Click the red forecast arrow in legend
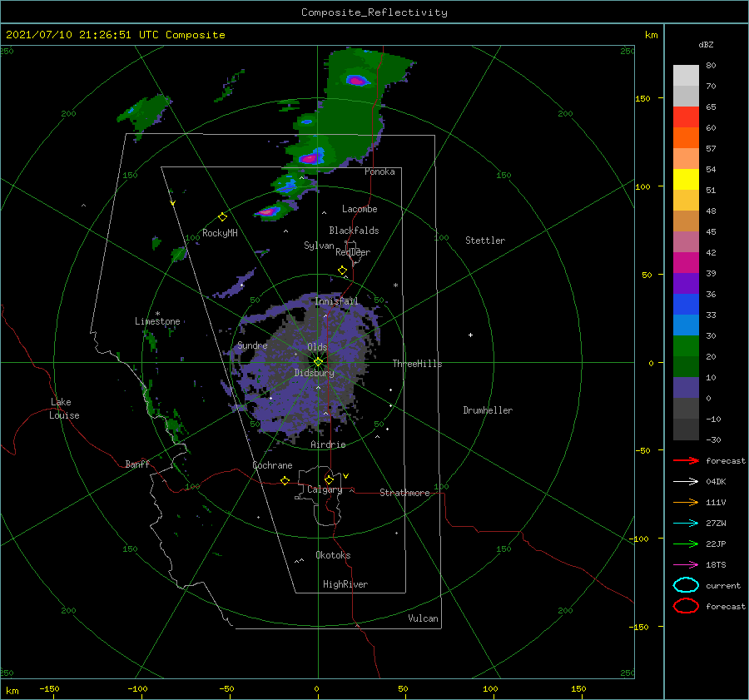 pyautogui.click(x=686, y=460)
